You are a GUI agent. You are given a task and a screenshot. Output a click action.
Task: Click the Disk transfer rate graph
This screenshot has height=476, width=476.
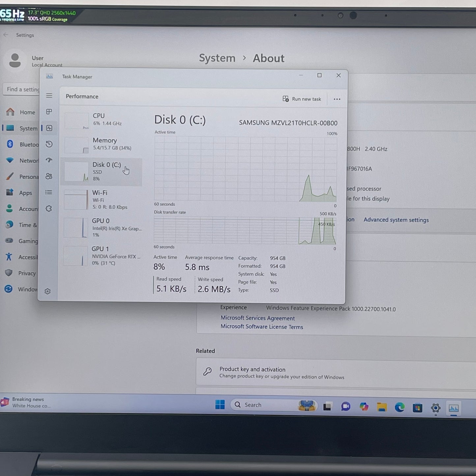245,231
